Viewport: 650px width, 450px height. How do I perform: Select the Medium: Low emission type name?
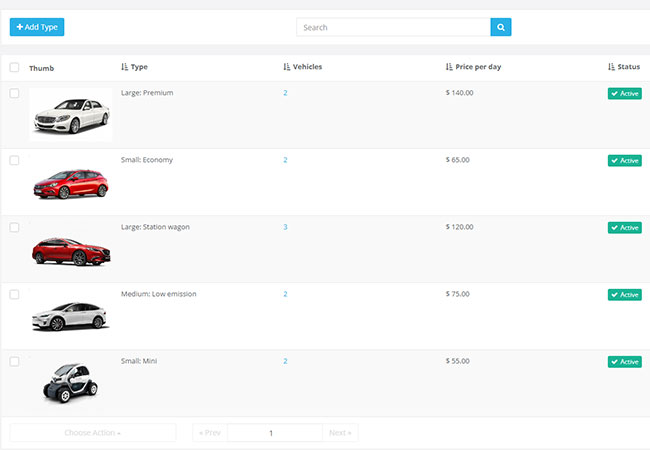159,294
